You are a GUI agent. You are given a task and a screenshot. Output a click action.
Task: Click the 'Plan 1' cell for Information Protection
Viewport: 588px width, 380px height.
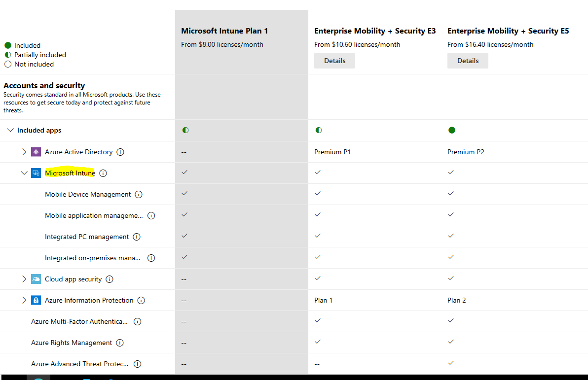click(x=323, y=300)
